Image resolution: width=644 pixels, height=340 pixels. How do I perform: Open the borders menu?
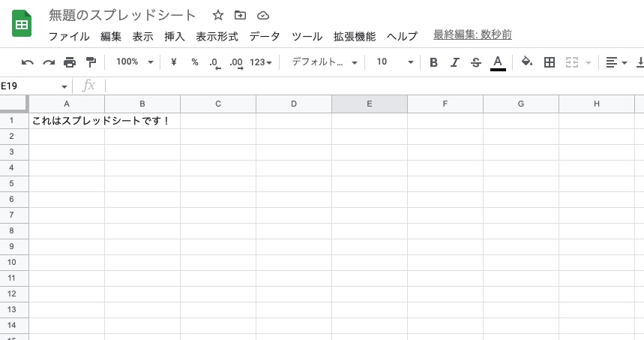[x=549, y=62]
